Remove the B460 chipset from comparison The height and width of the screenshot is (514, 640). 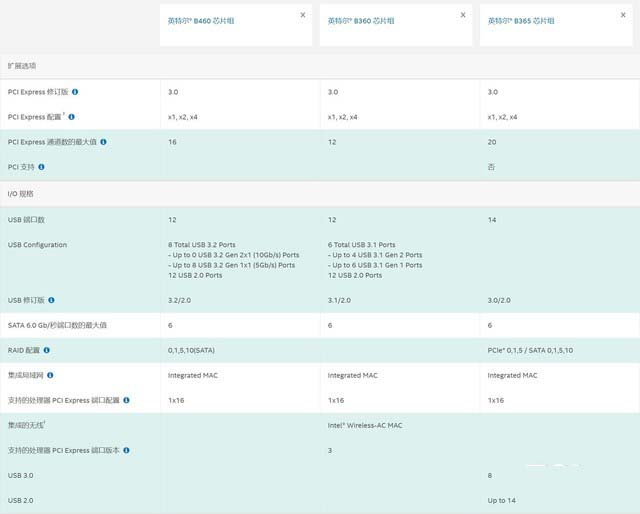click(303, 15)
